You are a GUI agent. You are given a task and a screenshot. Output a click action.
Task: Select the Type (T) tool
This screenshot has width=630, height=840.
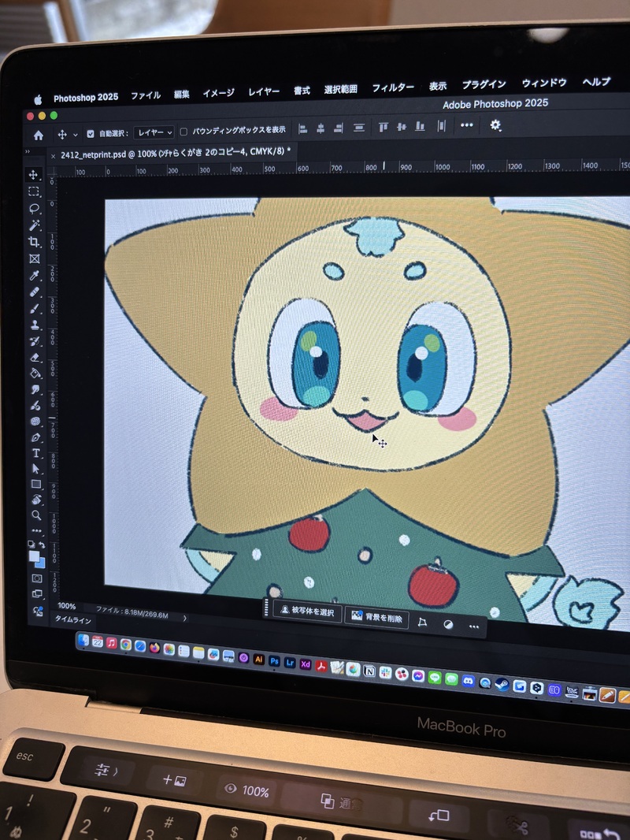(x=36, y=453)
